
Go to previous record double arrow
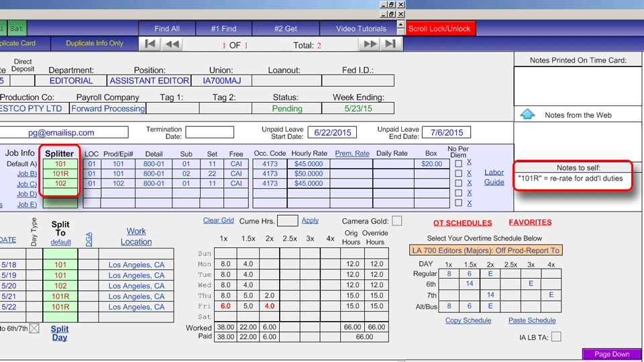point(172,44)
